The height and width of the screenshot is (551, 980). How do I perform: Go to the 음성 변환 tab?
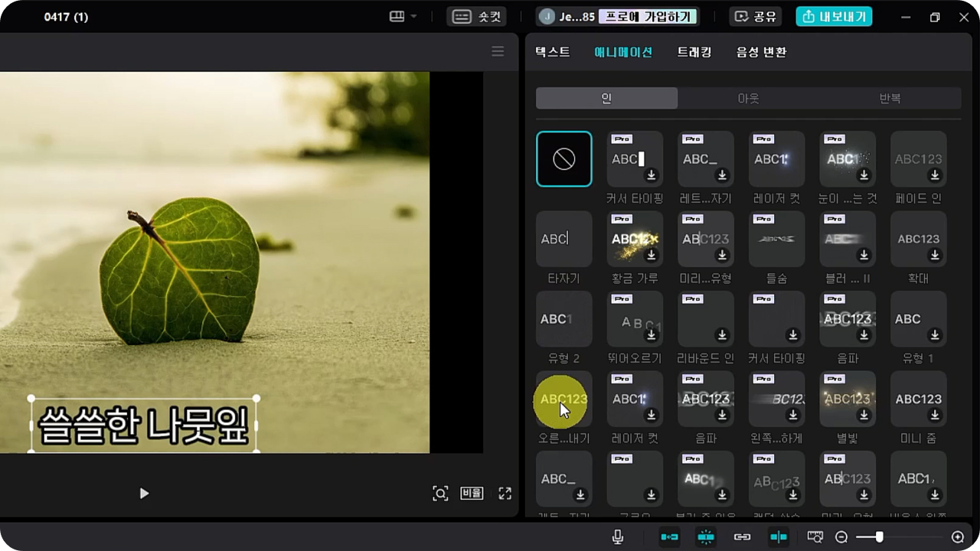[761, 52]
